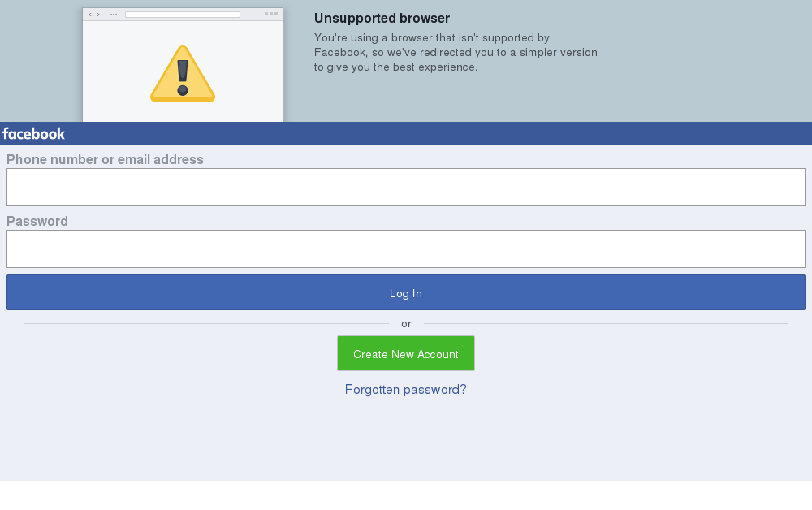Click the back arrow in the browser illustration
The width and height of the screenshot is (812, 510).
click(x=90, y=15)
